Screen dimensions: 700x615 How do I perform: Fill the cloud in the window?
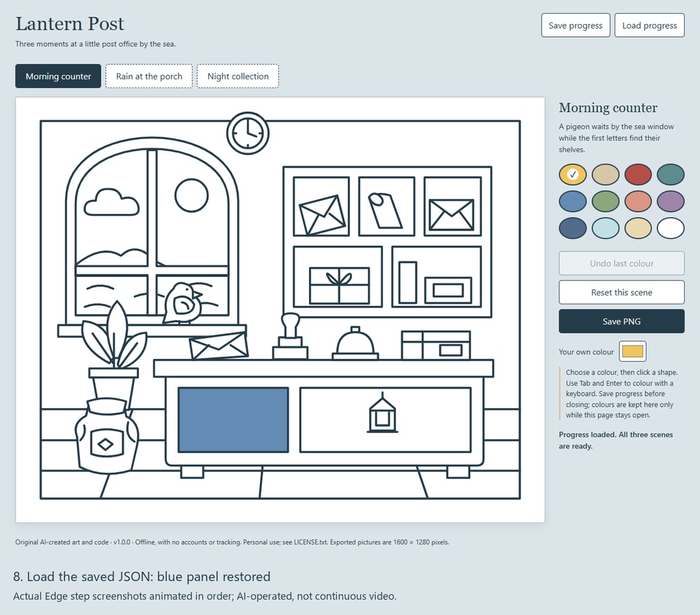111,204
